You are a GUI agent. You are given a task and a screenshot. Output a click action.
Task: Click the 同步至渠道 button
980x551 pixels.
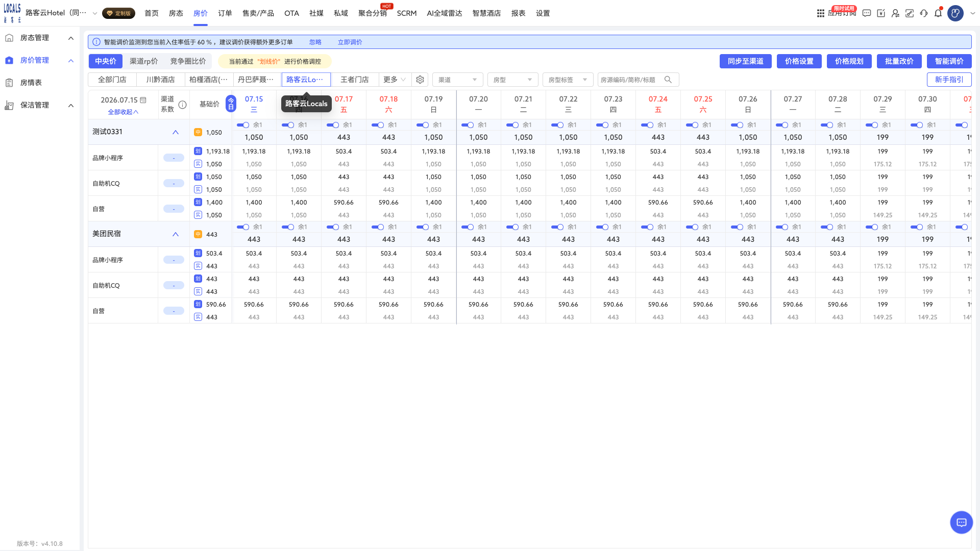(746, 61)
